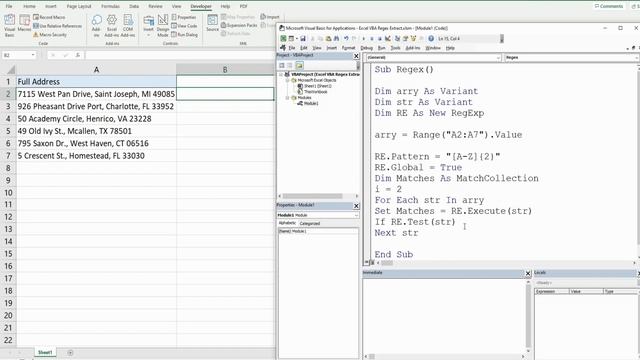Viewport: 640px width, 360px height.
Task: Open the (General) object dropdown
Action: 498,58
